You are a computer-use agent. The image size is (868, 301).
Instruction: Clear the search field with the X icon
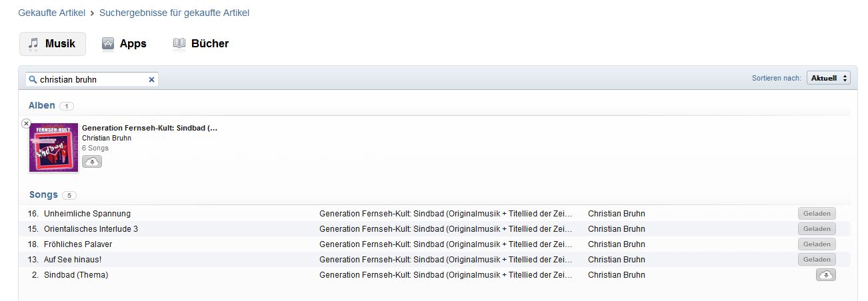[151, 79]
